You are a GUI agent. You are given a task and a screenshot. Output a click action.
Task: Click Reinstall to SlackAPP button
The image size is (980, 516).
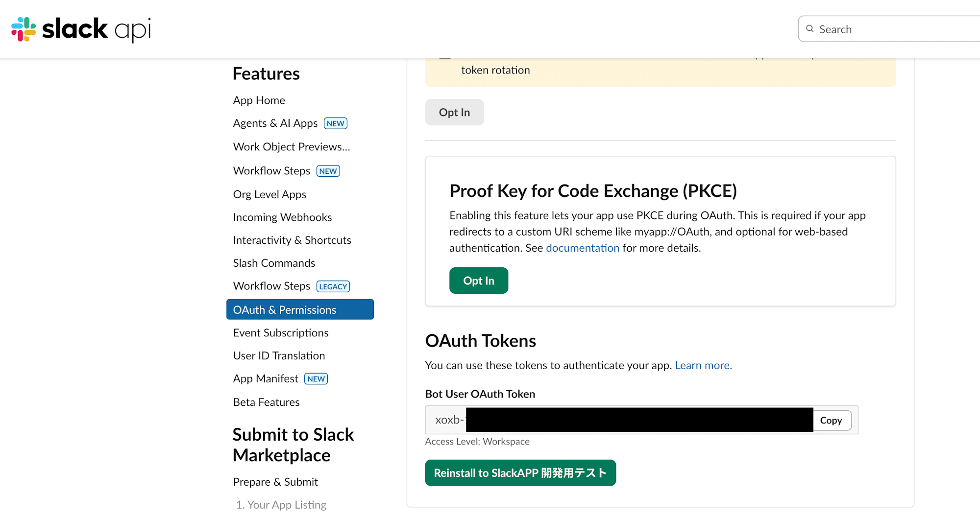tap(520, 473)
